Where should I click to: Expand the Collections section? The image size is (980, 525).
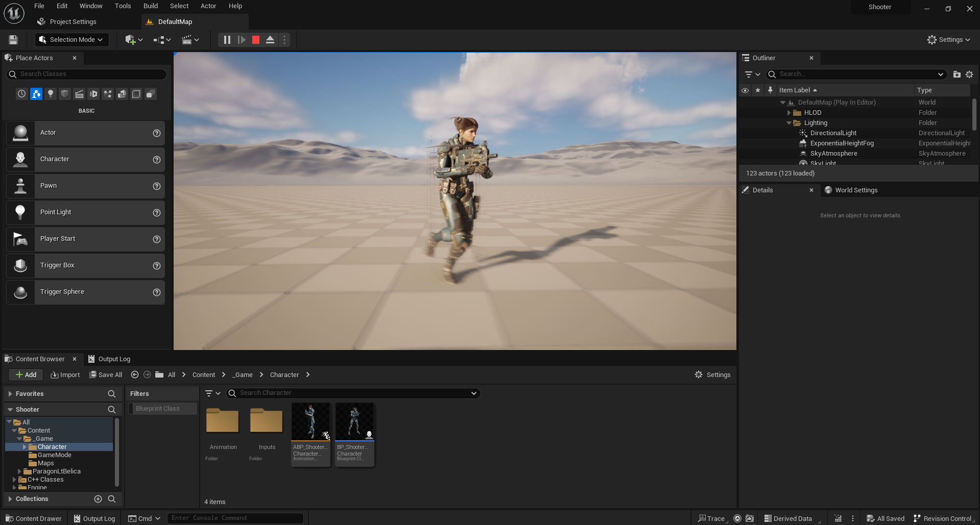tap(10, 499)
